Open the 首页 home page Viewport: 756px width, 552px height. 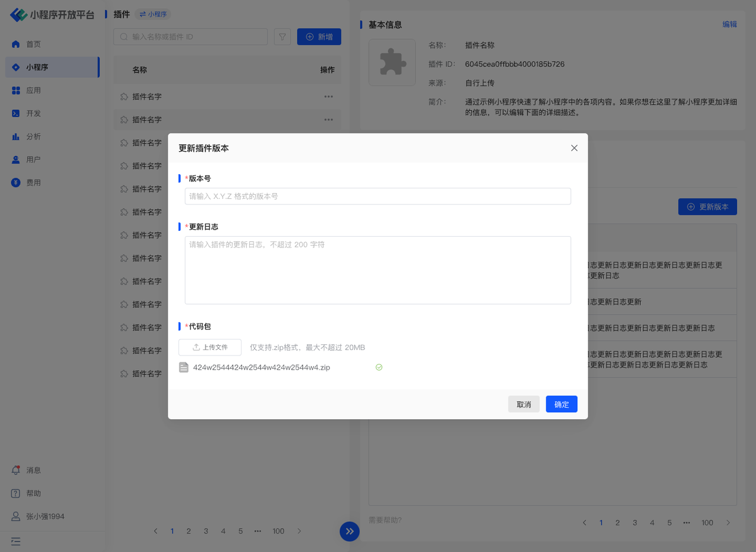[x=33, y=44]
